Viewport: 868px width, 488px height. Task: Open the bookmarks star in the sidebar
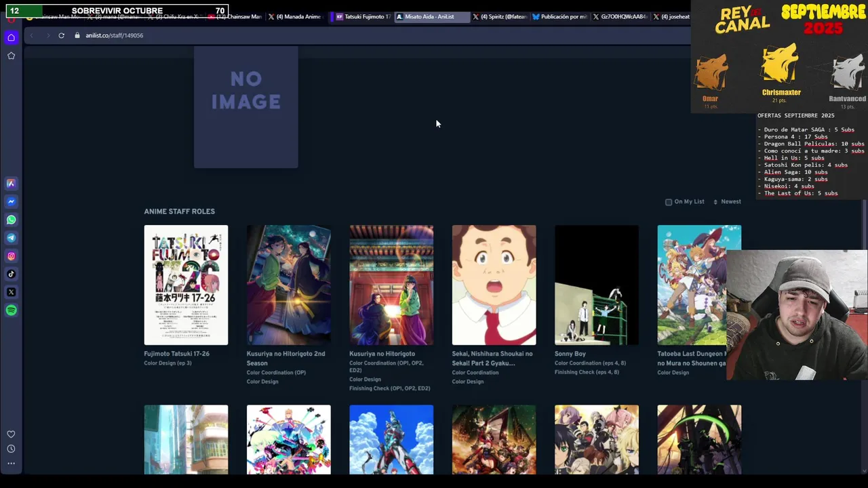[x=11, y=56]
